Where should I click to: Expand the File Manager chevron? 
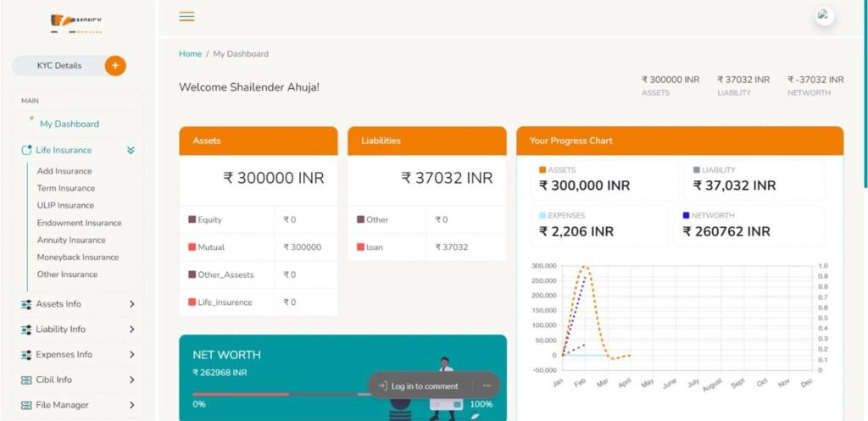tap(131, 406)
